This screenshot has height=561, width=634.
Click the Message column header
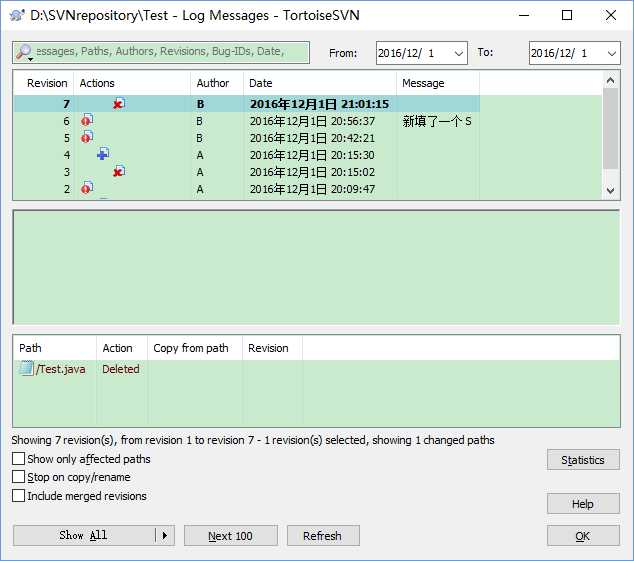tap(438, 83)
